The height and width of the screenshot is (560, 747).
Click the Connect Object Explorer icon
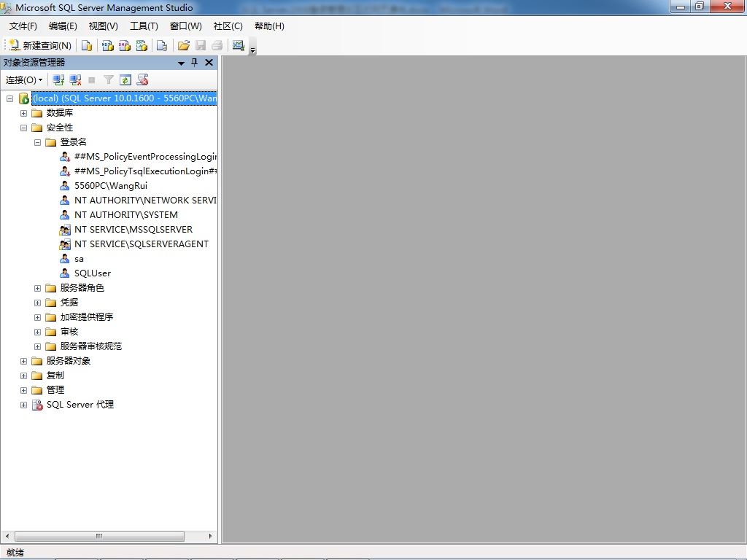(x=58, y=80)
